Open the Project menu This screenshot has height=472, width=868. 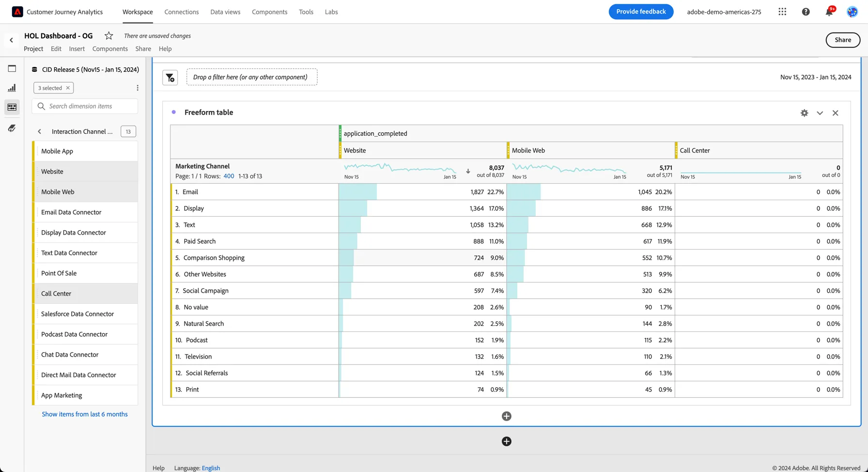pyautogui.click(x=33, y=49)
